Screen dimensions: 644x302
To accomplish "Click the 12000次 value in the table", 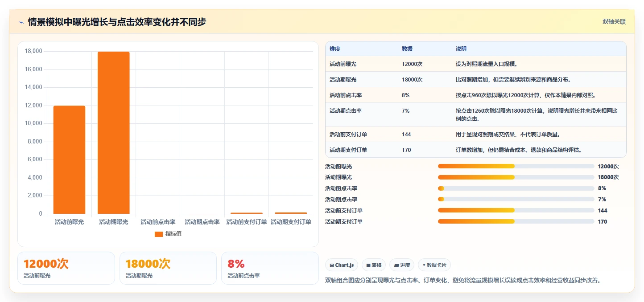I will point(412,64).
